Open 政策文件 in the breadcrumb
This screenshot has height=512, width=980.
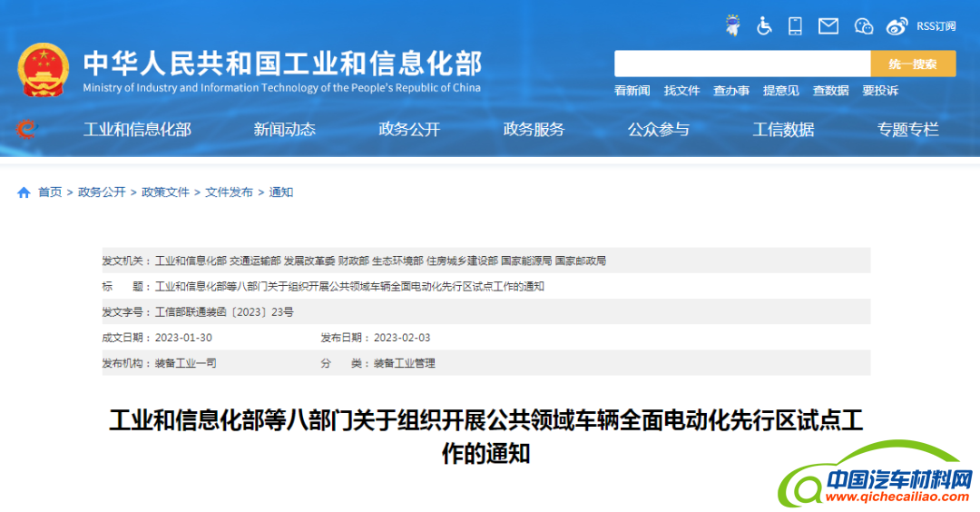165,192
